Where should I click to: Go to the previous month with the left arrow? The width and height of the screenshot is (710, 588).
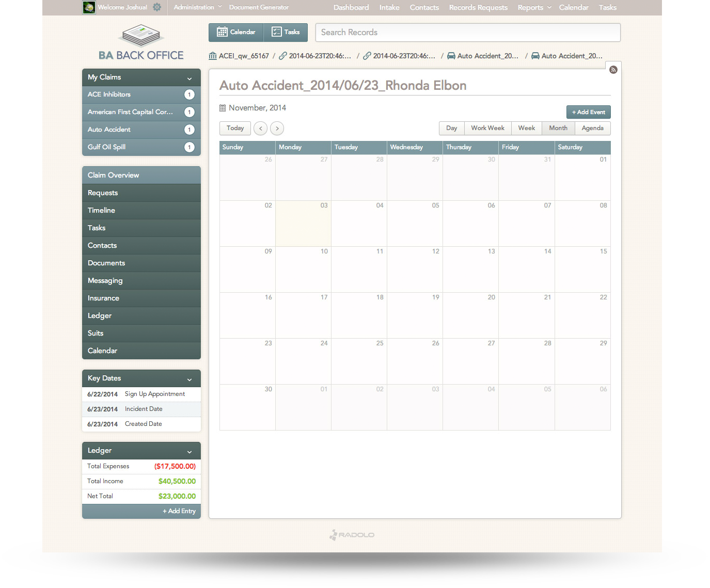click(261, 129)
